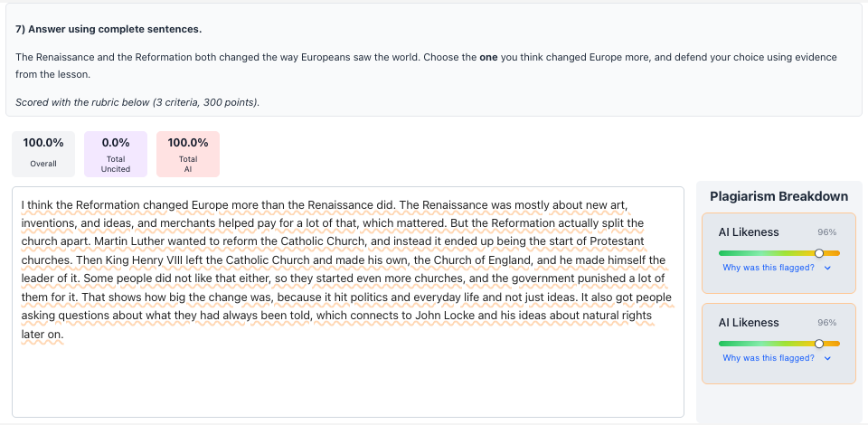Adjust the first AI Likeness slider handle
The height and width of the screenshot is (425, 868).
click(x=819, y=253)
